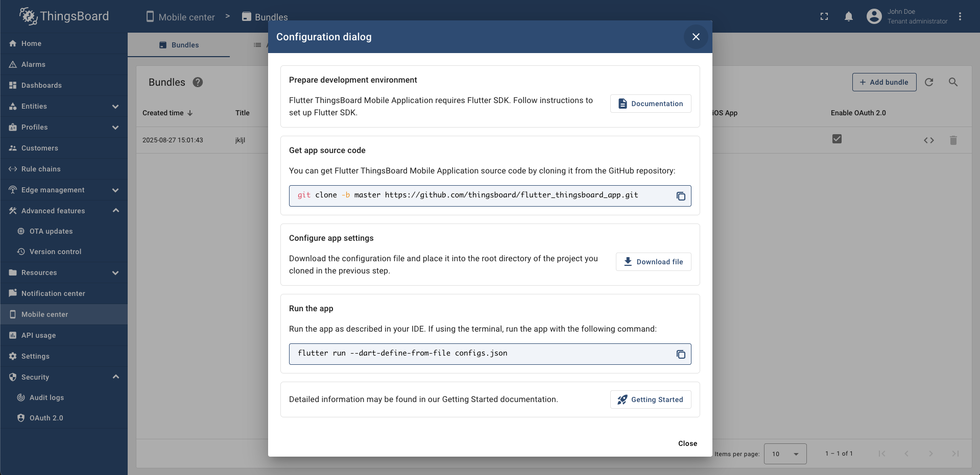The image size is (980, 475).
Task: Open the Getting Started link button
Action: click(x=651, y=399)
